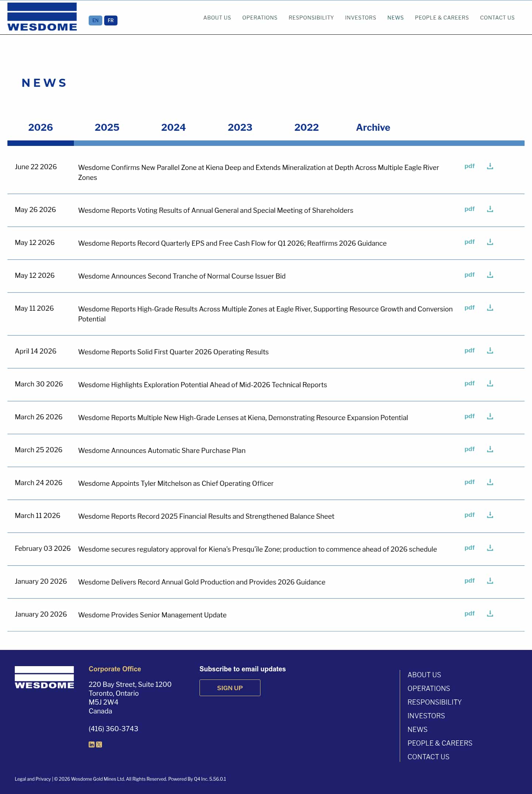Select the 2025 news tab
Viewport: 532px width, 794px height.
107,127
